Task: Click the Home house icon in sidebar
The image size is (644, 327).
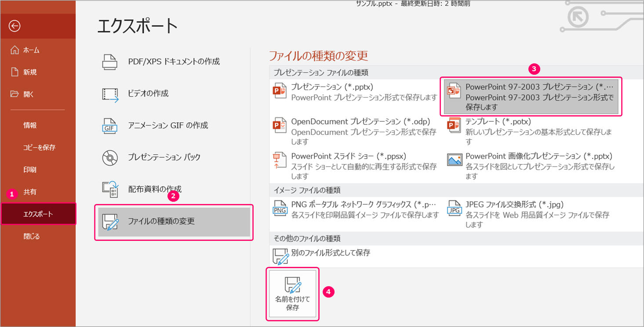Action: click(15, 50)
